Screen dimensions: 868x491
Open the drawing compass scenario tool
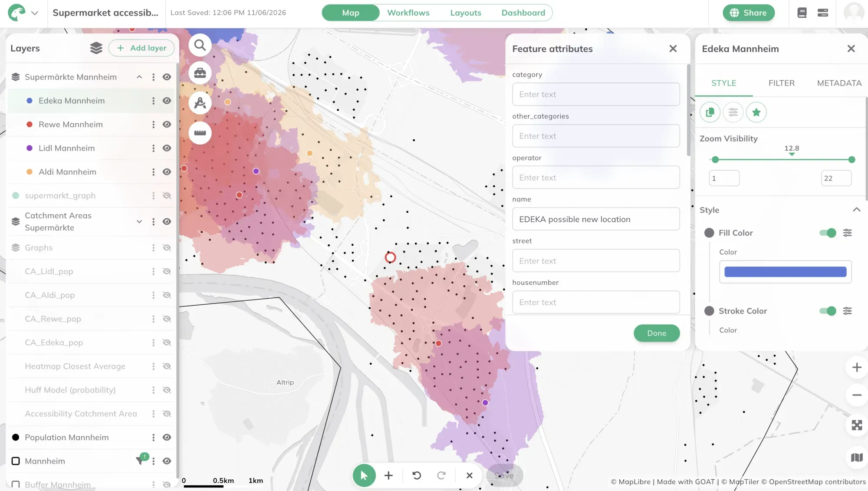coord(200,103)
